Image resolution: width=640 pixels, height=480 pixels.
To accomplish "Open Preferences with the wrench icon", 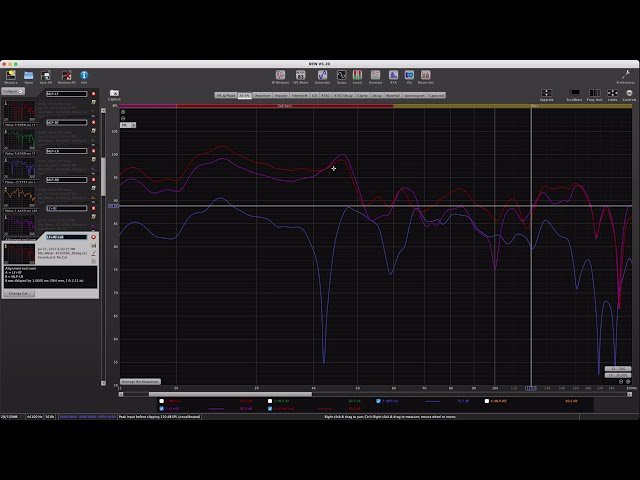I will (x=626, y=75).
